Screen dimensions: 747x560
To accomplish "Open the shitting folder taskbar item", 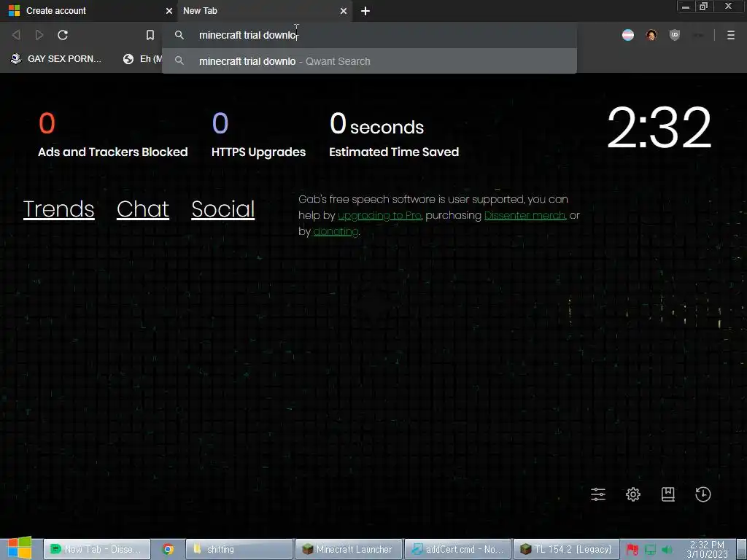I will 239,549.
